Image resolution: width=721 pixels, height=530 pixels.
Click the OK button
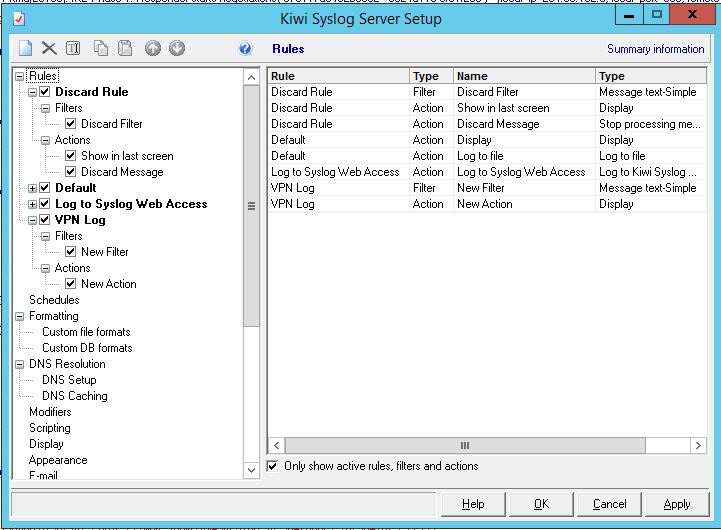[542, 504]
